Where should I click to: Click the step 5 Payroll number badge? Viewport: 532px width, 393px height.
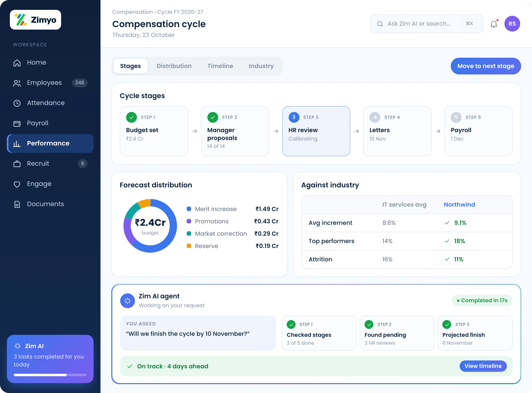(x=456, y=117)
